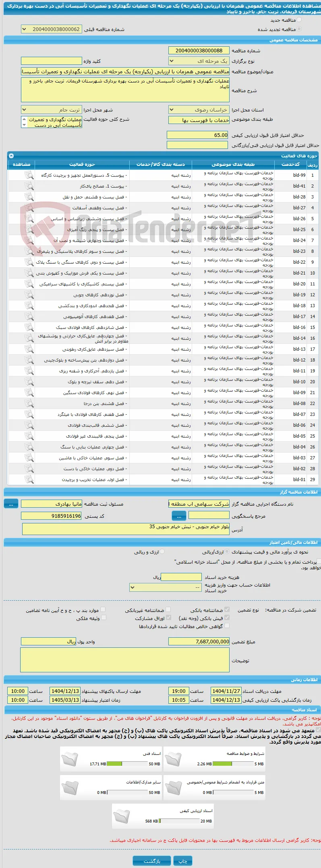Click ellipsis button beside مسئول ثبت مناقصه

pyautogui.click(x=11, y=504)
